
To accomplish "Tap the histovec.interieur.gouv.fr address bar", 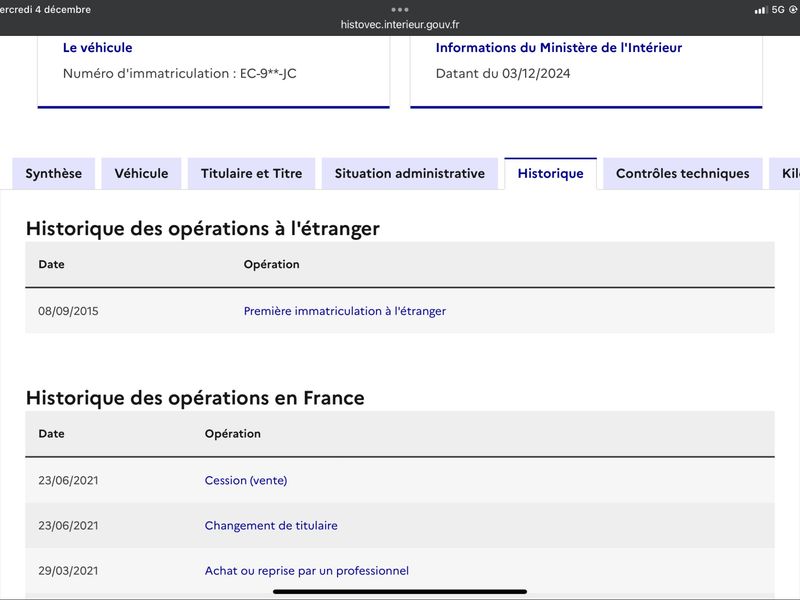I will click(400, 24).
